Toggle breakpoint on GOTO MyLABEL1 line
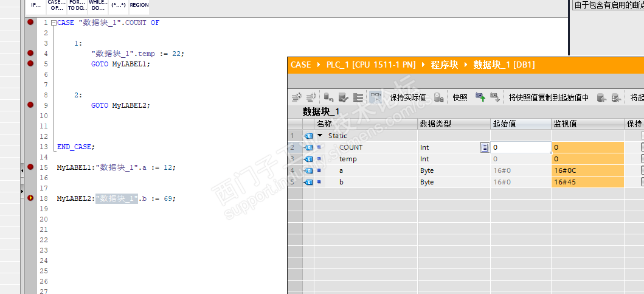This screenshot has width=644, height=294. (30, 63)
